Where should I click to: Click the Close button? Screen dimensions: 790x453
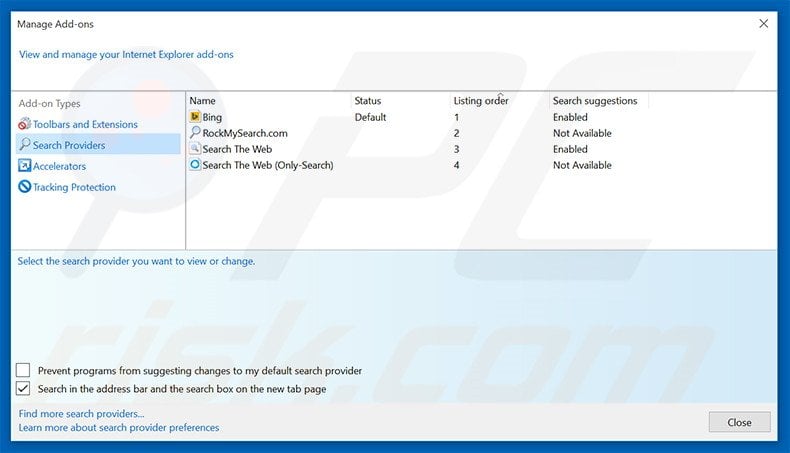739,422
